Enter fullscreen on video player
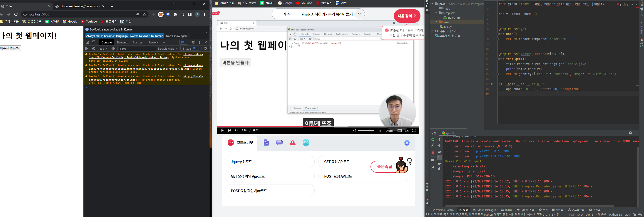 [x=414, y=130]
